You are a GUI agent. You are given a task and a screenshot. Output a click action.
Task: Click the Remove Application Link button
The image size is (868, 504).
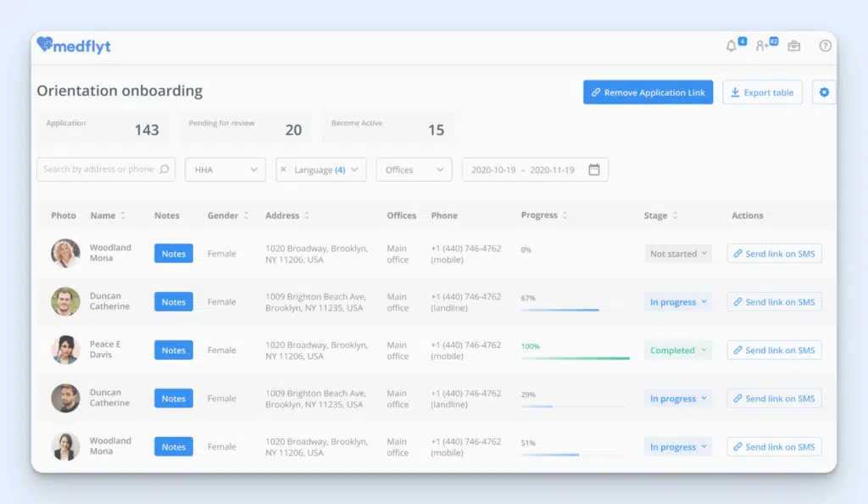click(648, 92)
